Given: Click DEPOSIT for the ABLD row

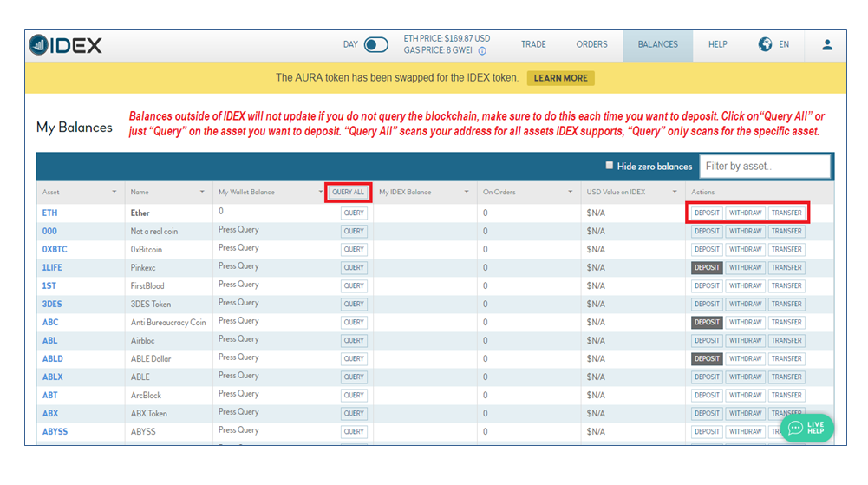Looking at the screenshot, I should tap(707, 359).
